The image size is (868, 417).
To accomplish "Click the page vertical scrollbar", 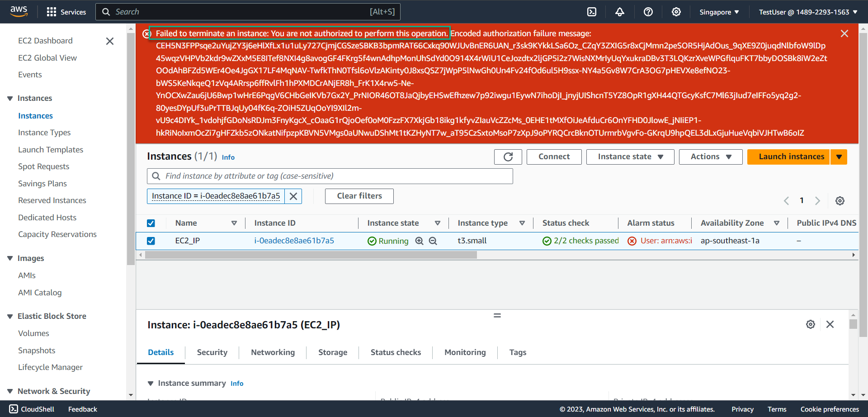I will (863, 185).
